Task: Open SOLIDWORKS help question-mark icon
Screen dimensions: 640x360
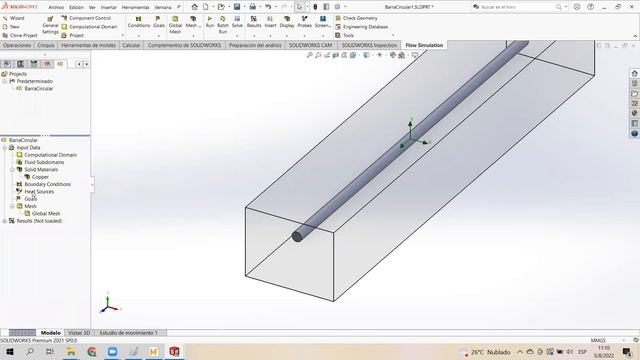Action: click(591, 7)
